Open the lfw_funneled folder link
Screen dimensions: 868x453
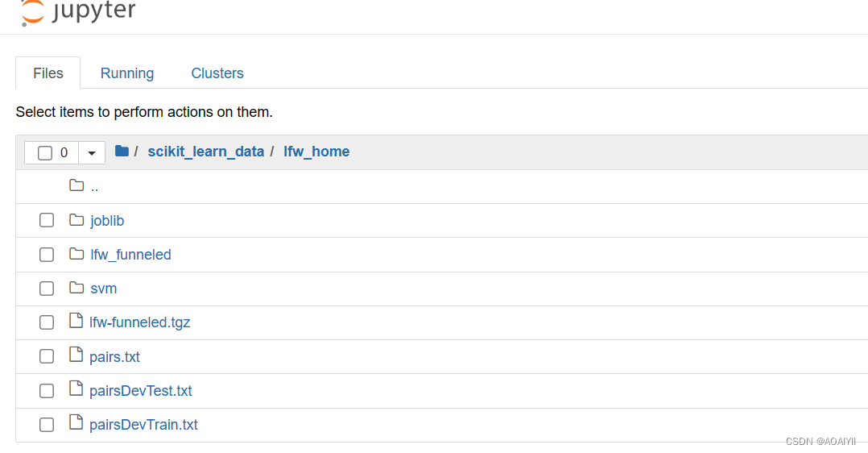[x=130, y=255]
